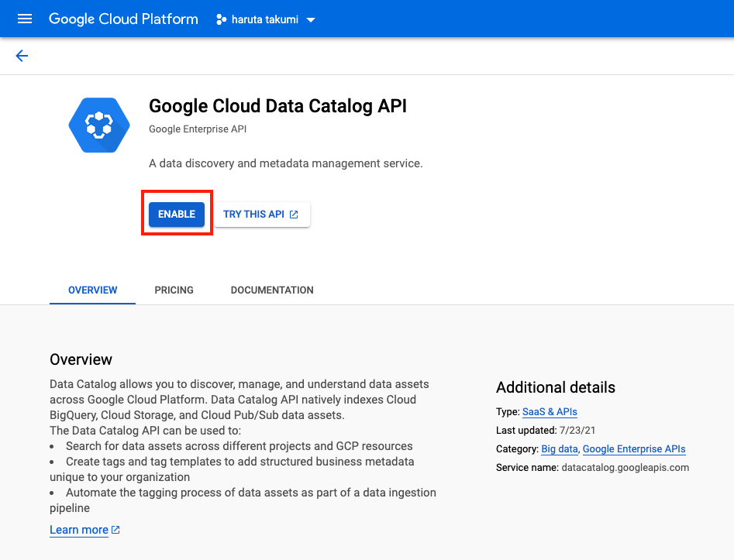
Task: Enable the Google Cloud Data Catalog API
Action: [x=177, y=214]
